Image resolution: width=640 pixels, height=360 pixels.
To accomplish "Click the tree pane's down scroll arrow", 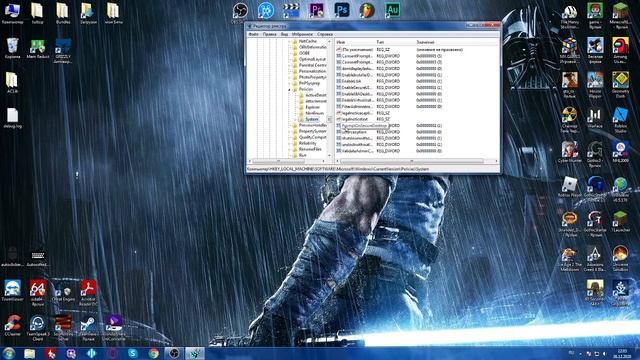I will tap(329, 156).
